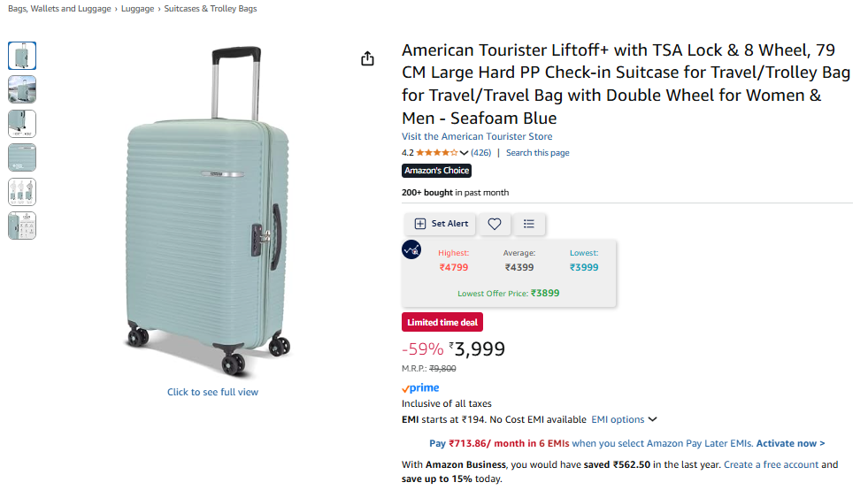The image size is (868, 490).
Task: Select the first suitcase thumbnail
Action: (x=22, y=56)
